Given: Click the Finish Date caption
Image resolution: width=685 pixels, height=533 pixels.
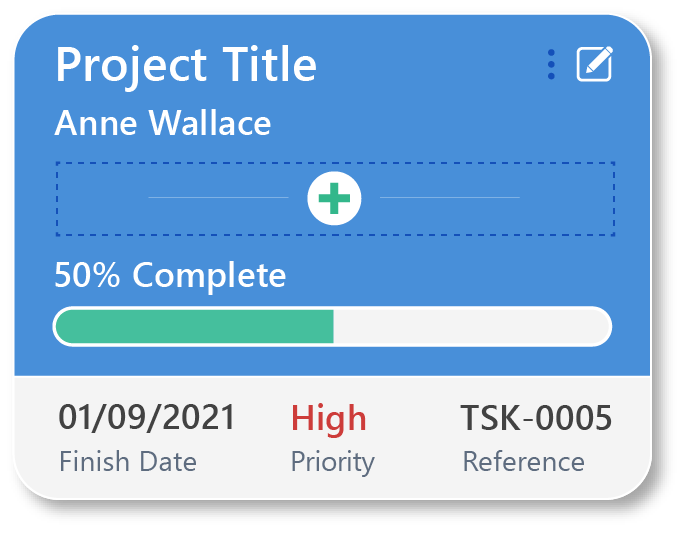Looking at the screenshot, I should point(128,461).
